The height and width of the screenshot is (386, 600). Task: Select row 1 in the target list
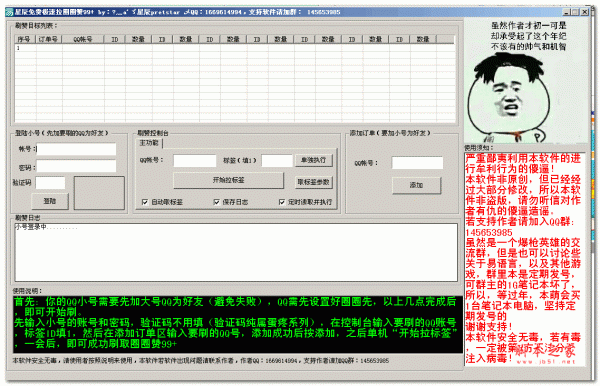click(x=235, y=48)
